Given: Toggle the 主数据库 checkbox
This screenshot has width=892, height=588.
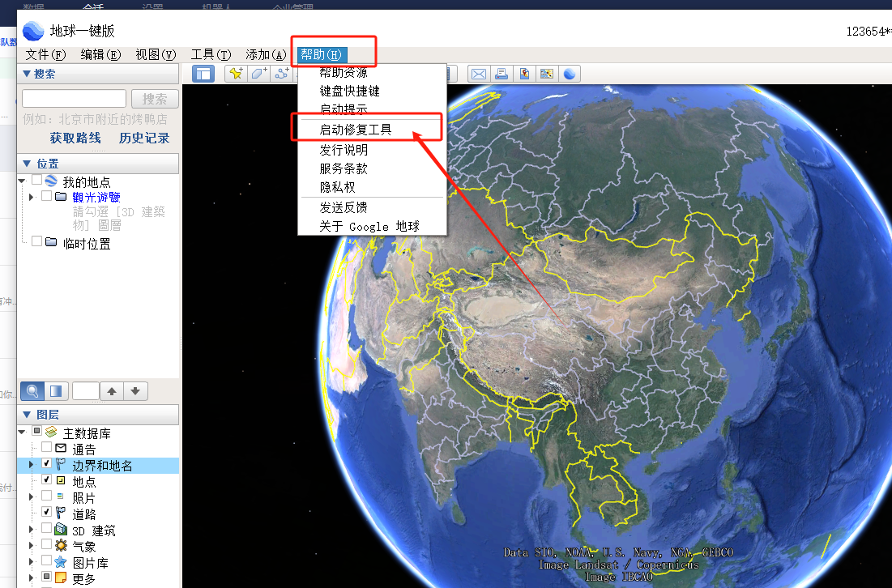Looking at the screenshot, I should (x=37, y=432).
